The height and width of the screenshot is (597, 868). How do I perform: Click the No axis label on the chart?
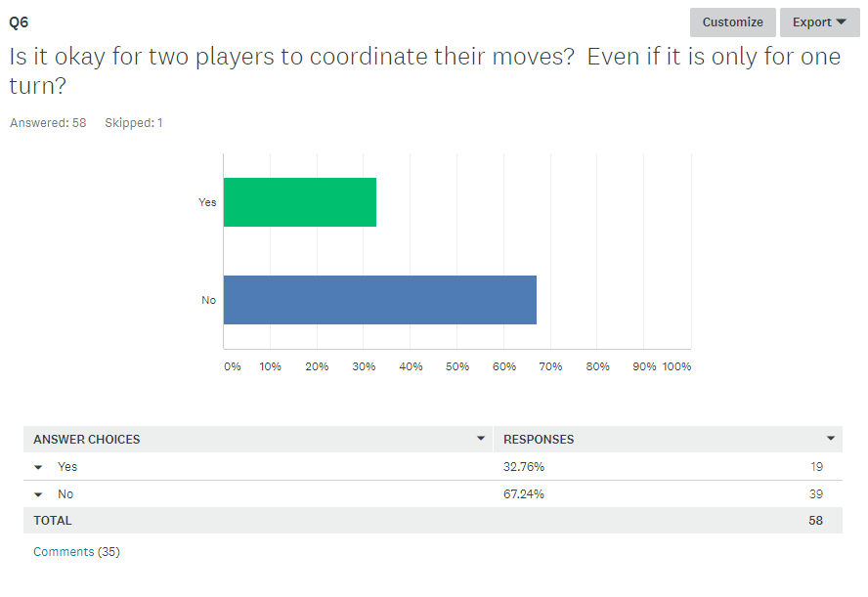click(x=209, y=300)
